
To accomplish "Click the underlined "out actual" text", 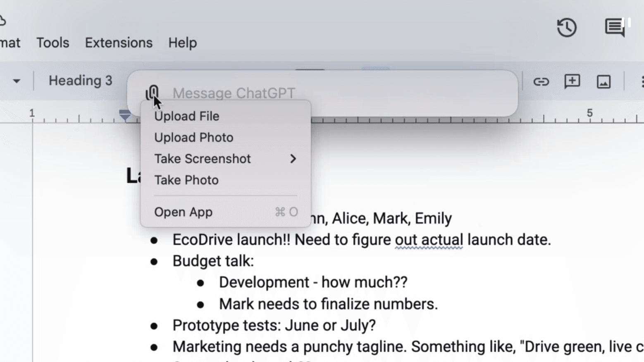I will [x=429, y=240].
